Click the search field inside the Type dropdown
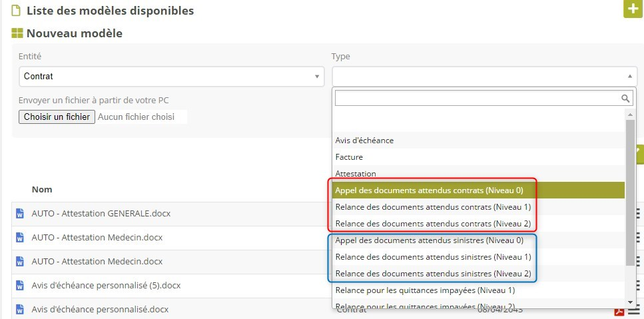The image size is (644, 319). tap(477, 99)
